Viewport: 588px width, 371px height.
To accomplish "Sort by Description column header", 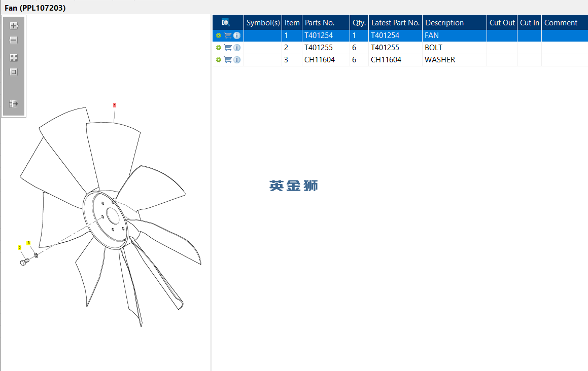I will (x=455, y=22).
